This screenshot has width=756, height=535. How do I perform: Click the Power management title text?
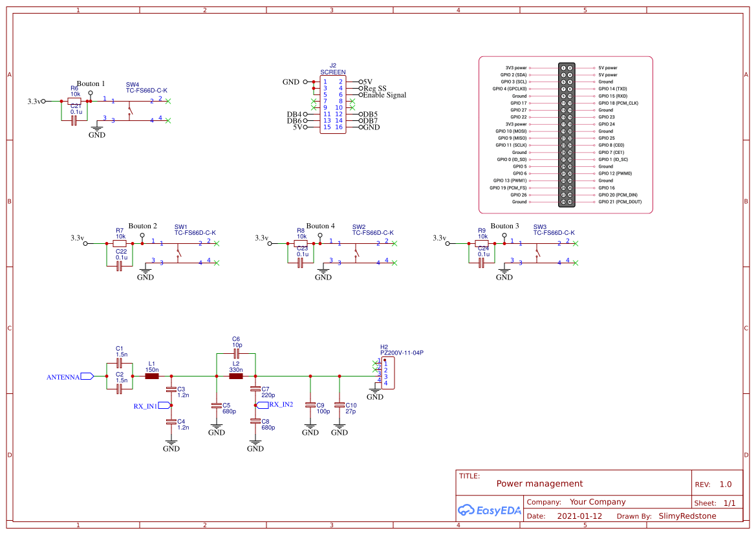click(x=539, y=483)
